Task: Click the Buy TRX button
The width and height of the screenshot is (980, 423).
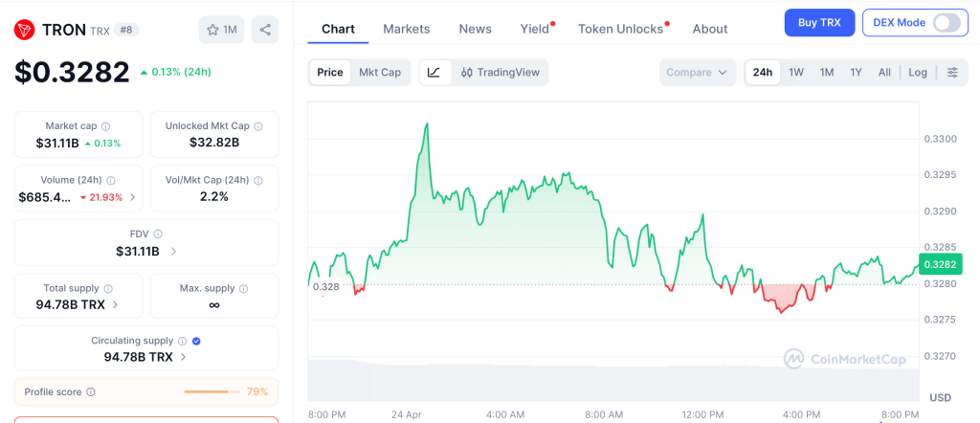Action: 819,23
